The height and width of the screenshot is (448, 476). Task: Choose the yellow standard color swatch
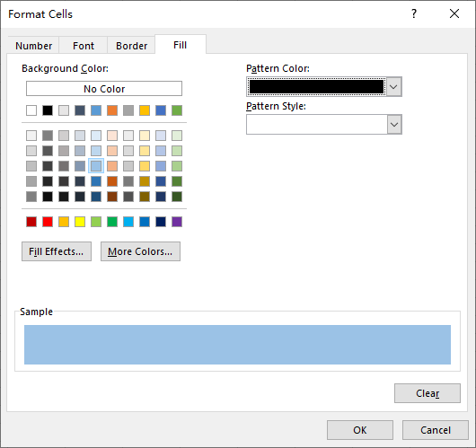(80, 222)
